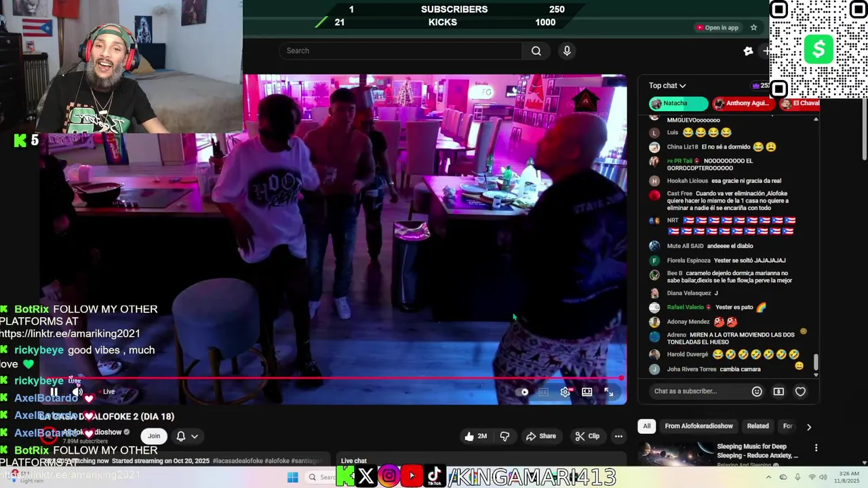The height and width of the screenshot is (488, 868).
Task: Create a Clip of the stream
Action: pyautogui.click(x=587, y=436)
